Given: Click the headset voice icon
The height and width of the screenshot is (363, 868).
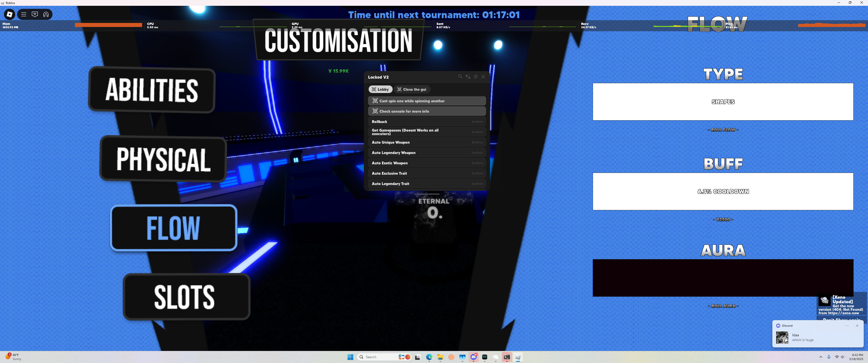Looking at the screenshot, I should pyautogui.click(x=46, y=14).
